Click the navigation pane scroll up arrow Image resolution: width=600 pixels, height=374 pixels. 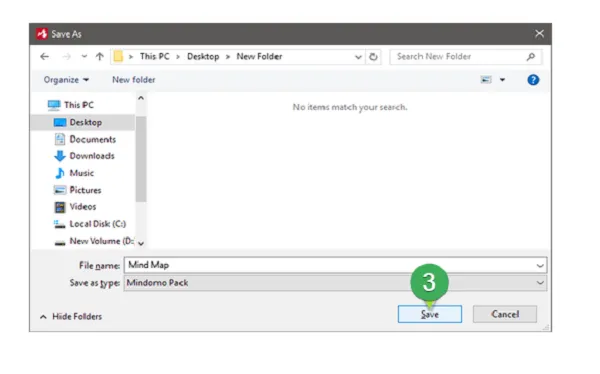141,98
